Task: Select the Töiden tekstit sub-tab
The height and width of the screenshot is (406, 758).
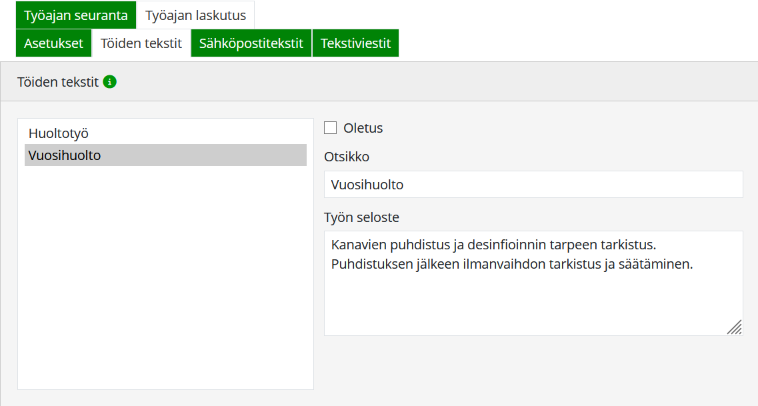Action: 141,43
